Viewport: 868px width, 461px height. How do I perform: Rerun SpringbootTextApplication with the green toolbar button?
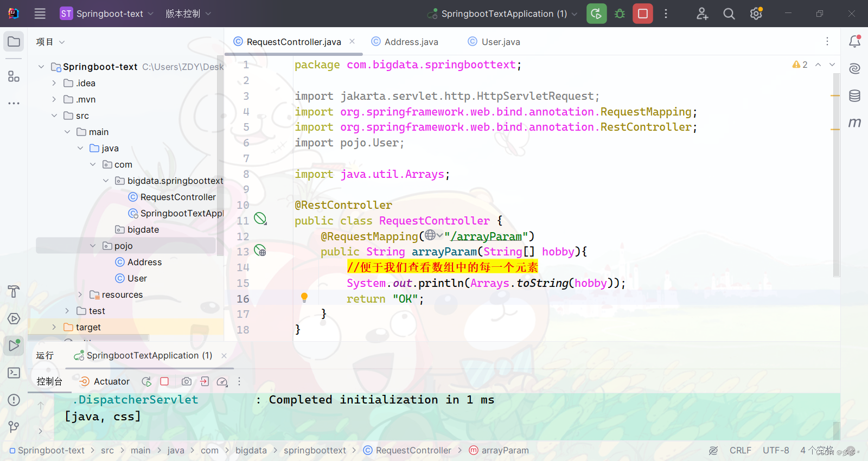[x=596, y=14]
